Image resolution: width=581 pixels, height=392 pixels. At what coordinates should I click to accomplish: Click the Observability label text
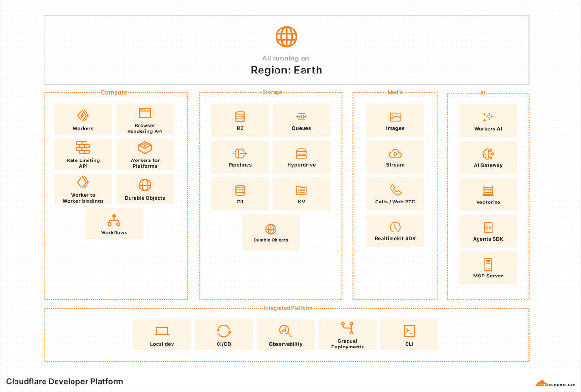(x=286, y=344)
